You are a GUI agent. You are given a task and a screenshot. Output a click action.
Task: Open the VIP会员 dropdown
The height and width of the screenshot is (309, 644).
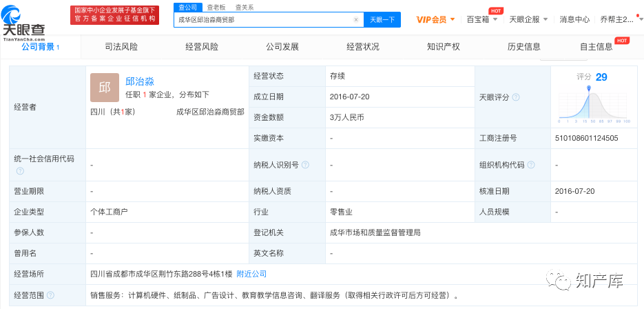pos(436,19)
